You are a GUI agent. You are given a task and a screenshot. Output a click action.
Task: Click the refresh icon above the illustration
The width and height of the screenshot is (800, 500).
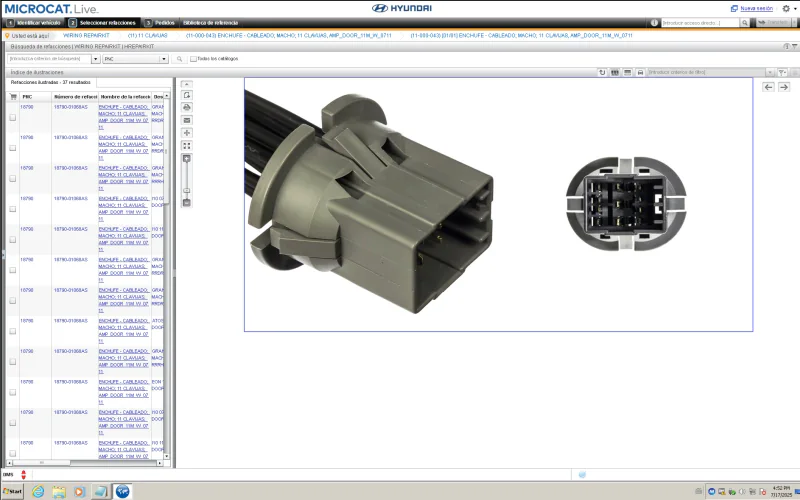(x=602, y=72)
